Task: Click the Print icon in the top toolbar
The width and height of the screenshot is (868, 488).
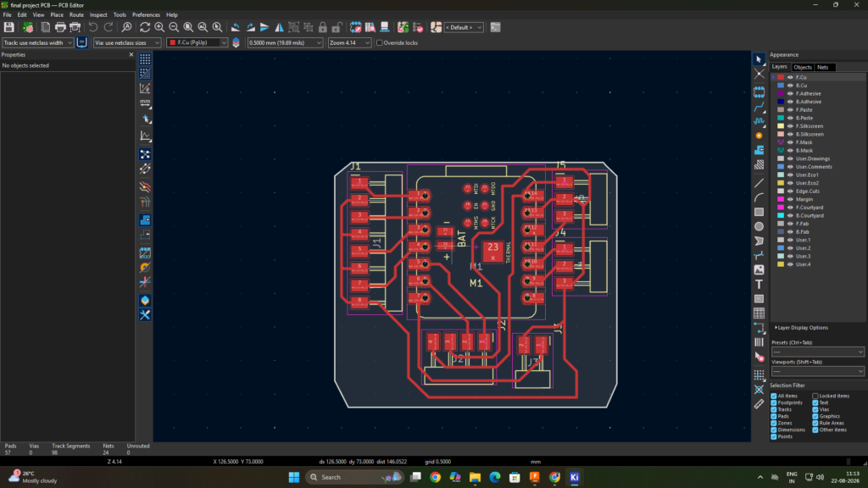Action: click(x=60, y=27)
